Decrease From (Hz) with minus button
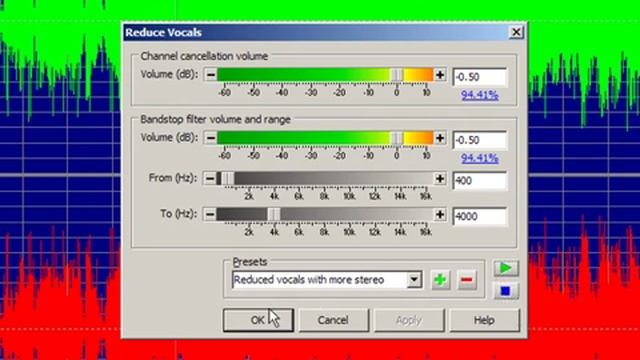Screen dimensions: 640x360 [x=210, y=179]
